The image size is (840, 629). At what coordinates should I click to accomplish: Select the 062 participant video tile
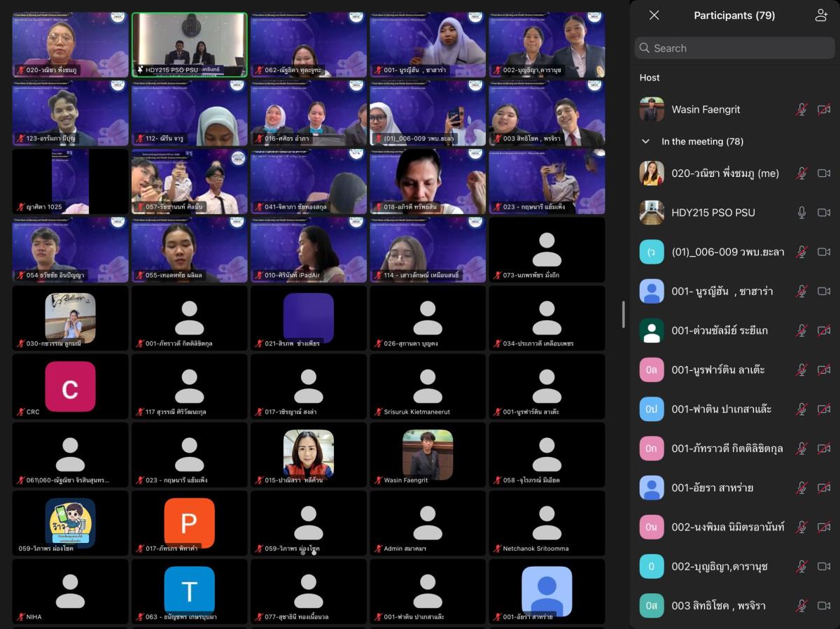click(309, 45)
